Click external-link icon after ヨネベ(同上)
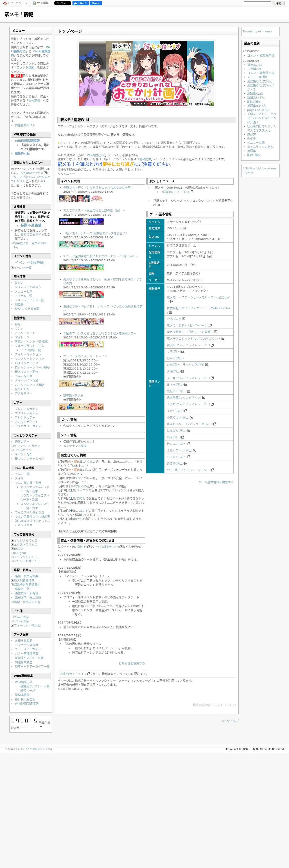Screen dimensions: 289x868 point(186,384)
